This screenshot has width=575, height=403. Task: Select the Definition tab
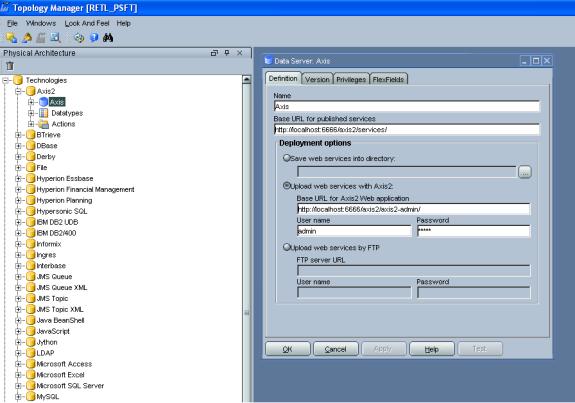[283, 78]
